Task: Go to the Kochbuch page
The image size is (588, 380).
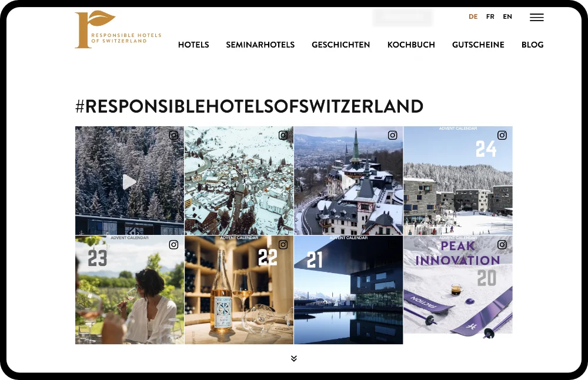Action: (411, 45)
